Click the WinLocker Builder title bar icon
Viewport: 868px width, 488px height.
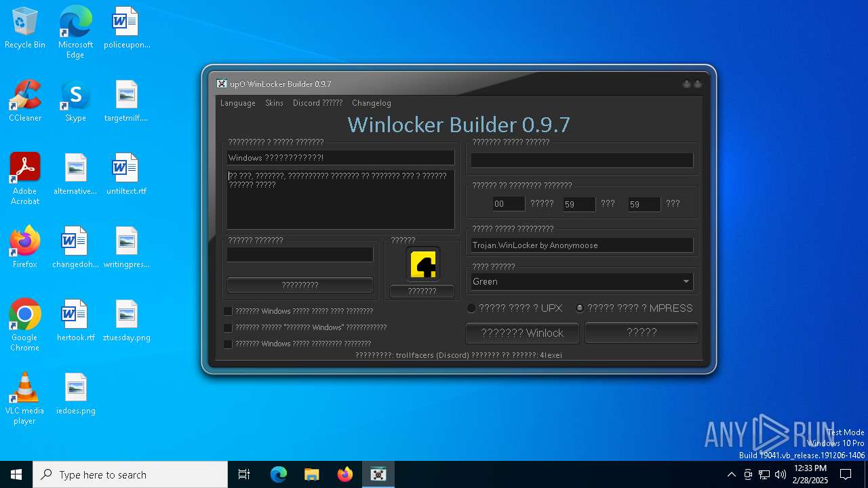point(222,84)
